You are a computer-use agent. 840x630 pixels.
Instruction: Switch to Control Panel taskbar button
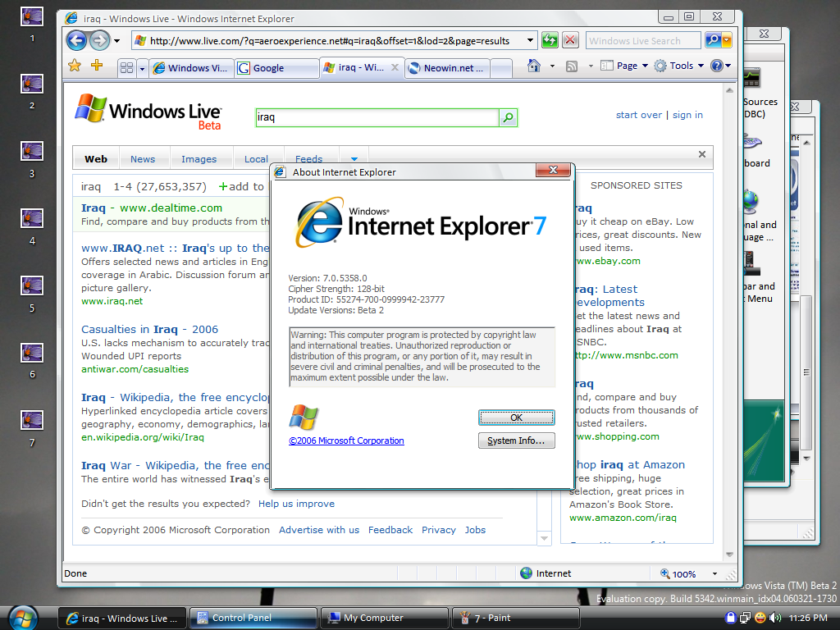(253, 618)
